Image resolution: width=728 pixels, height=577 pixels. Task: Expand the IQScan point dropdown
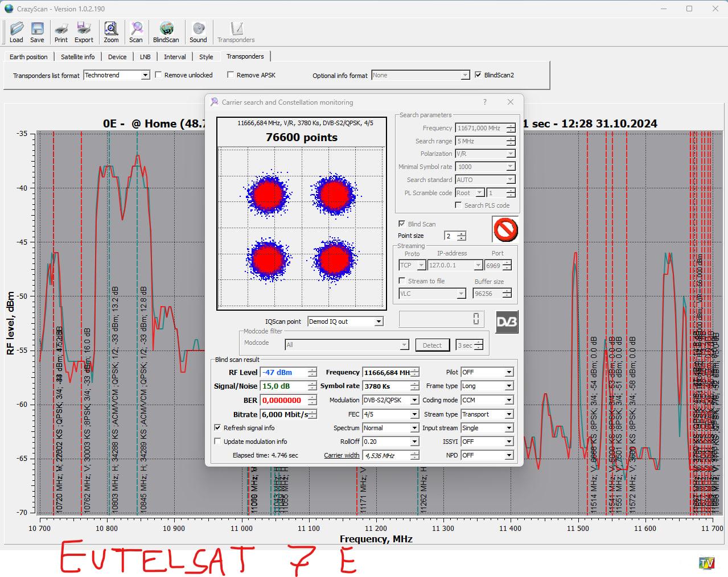click(379, 322)
